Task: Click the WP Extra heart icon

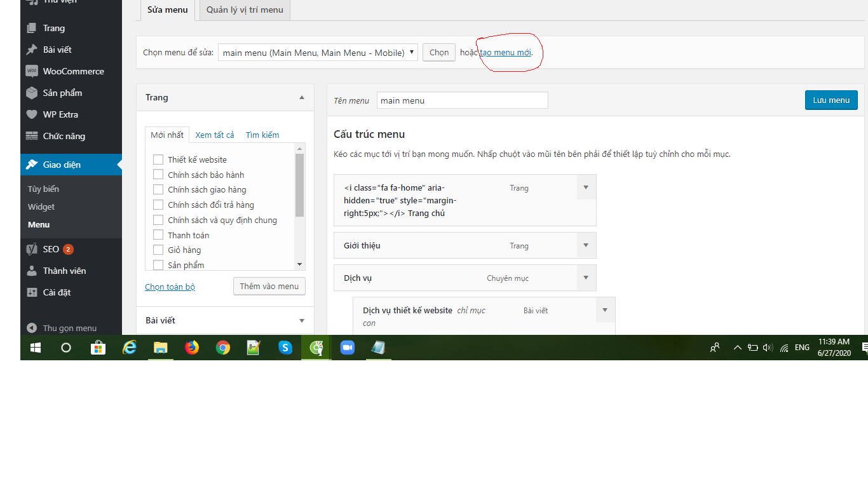Action: [x=32, y=114]
